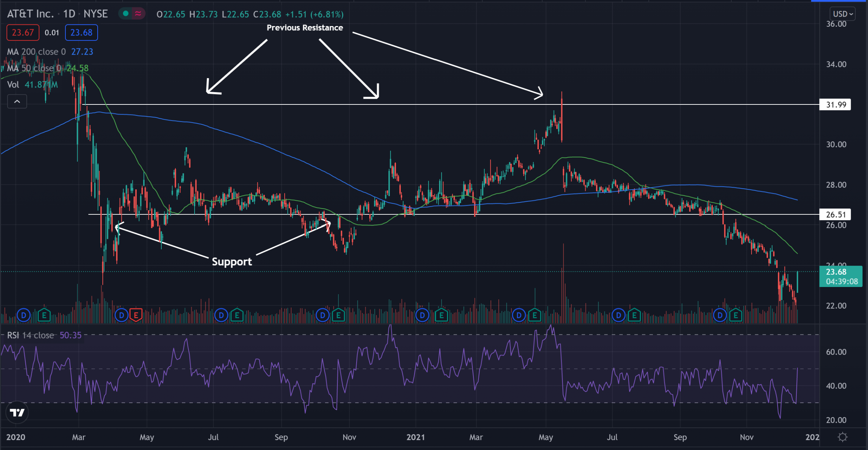Select the Previous Resistance annotation text
The width and height of the screenshot is (868, 450).
click(x=305, y=28)
